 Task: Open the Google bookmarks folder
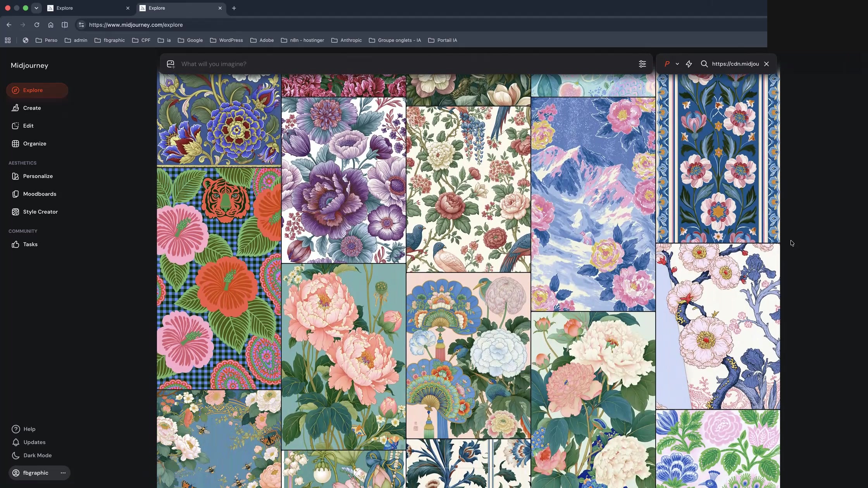190,40
